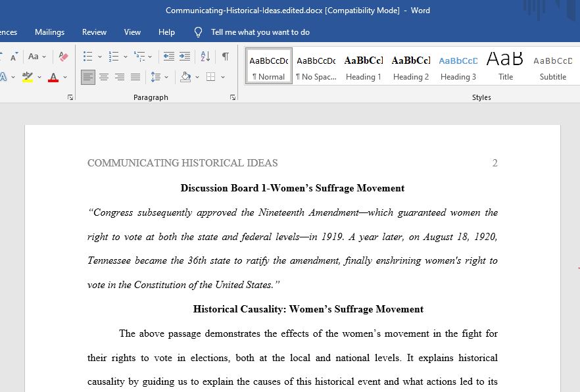The width and height of the screenshot is (580, 392).
Task: Apply the yellow text highlight color
Action: [28, 77]
